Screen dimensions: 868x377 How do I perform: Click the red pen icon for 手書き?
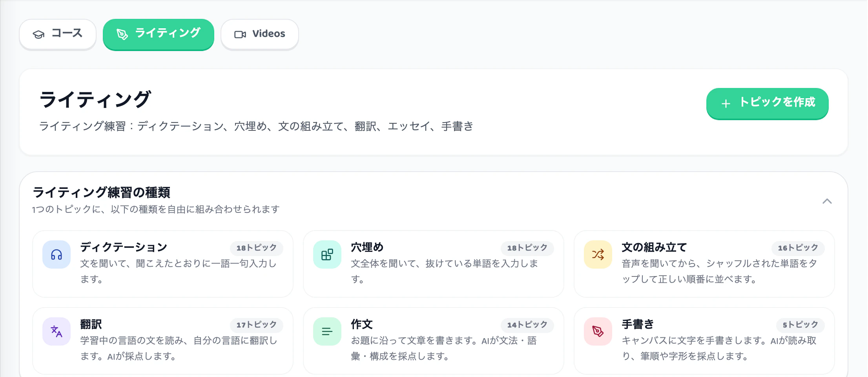pos(598,332)
